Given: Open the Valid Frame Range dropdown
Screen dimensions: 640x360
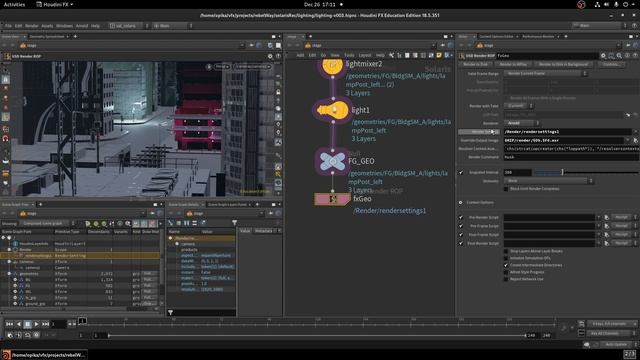Looking at the screenshot, I should coord(546,73).
